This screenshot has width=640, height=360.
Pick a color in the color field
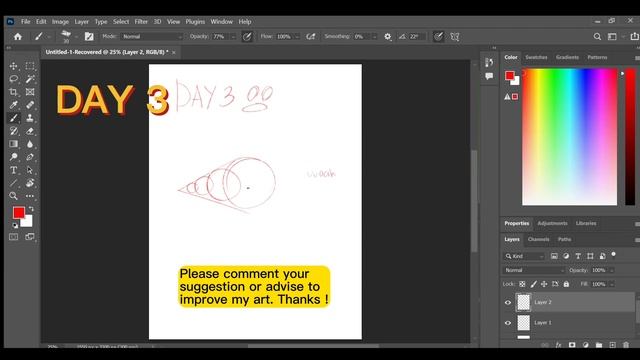point(569,137)
